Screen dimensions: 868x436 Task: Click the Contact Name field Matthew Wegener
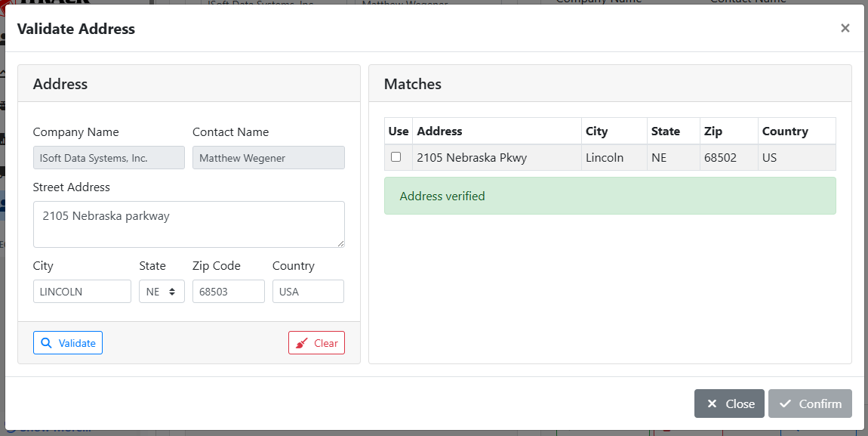268,158
